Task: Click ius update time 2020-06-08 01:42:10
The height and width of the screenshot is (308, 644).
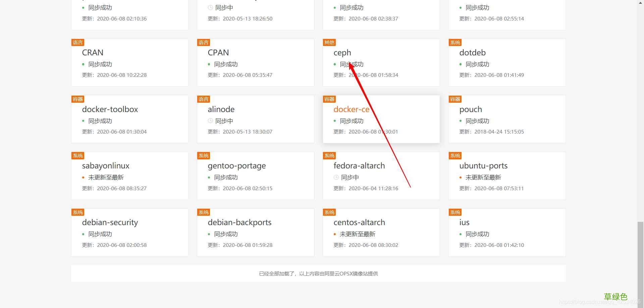Action: coord(499,245)
